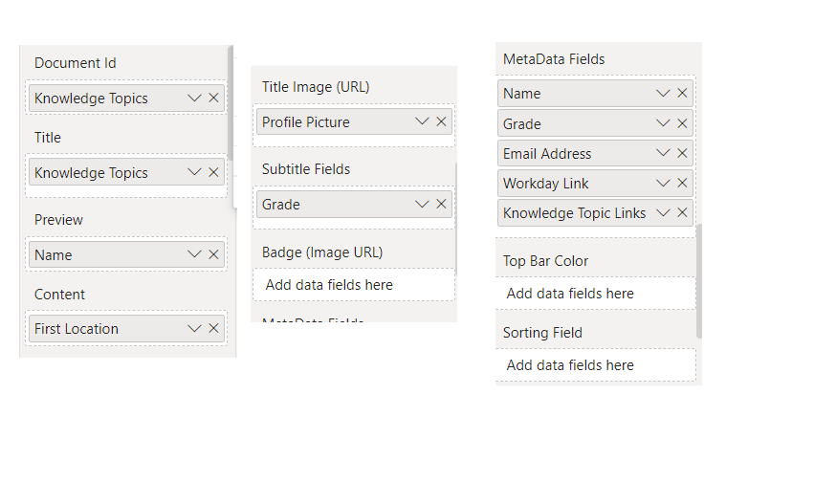Click the Top Bar Color label
Image resolution: width=836 pixels, height=504 pixels.
pos(545,261)
